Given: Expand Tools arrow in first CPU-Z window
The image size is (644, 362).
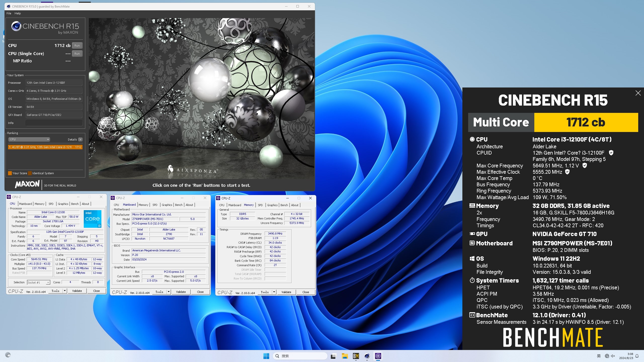Looking at the screenshot, I should click(65, 291).
